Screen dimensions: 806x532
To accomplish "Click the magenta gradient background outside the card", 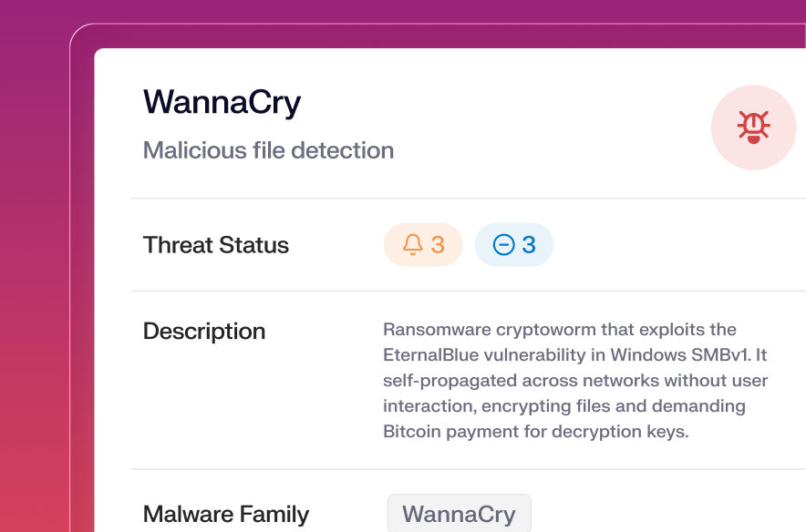I will (36, 273).
